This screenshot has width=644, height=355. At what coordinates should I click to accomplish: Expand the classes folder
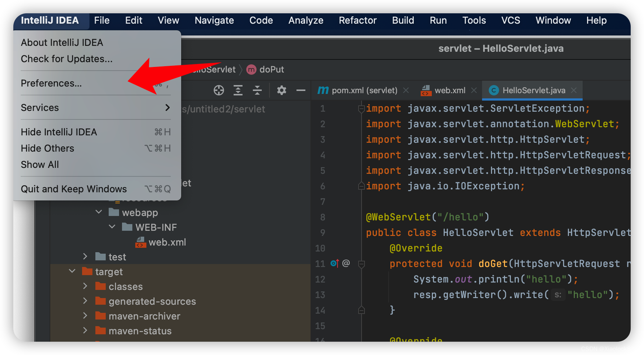85,286
